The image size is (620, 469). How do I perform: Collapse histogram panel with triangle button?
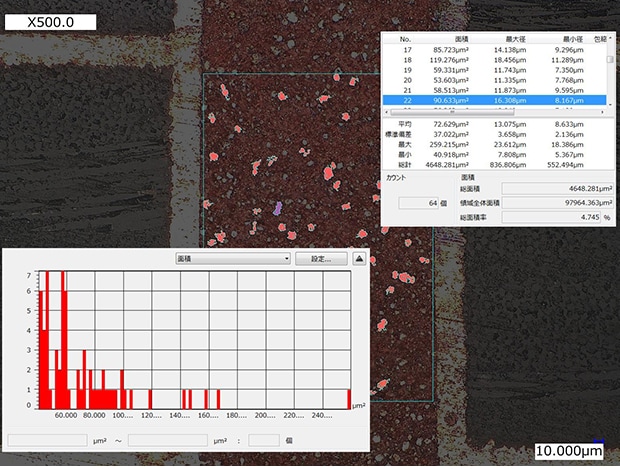tap(359, 258)
